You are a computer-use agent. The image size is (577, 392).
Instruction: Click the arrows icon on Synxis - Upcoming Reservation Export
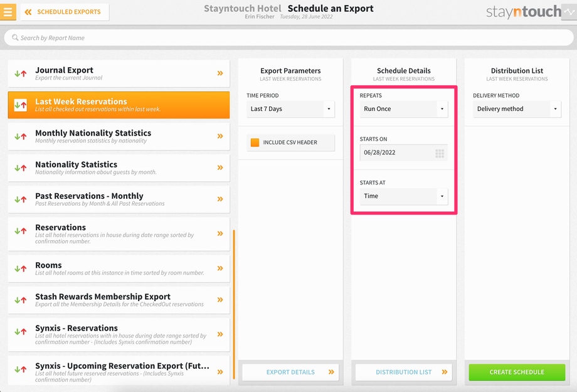pos(21,369)
